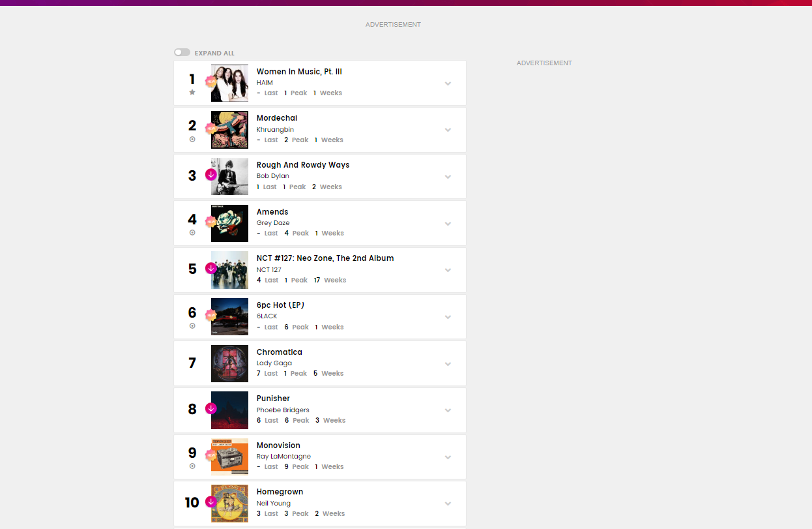This screenshot has width=812, height=529.
Task: Open the Lady Gaga artist link
Action: (x=274, y=363)
